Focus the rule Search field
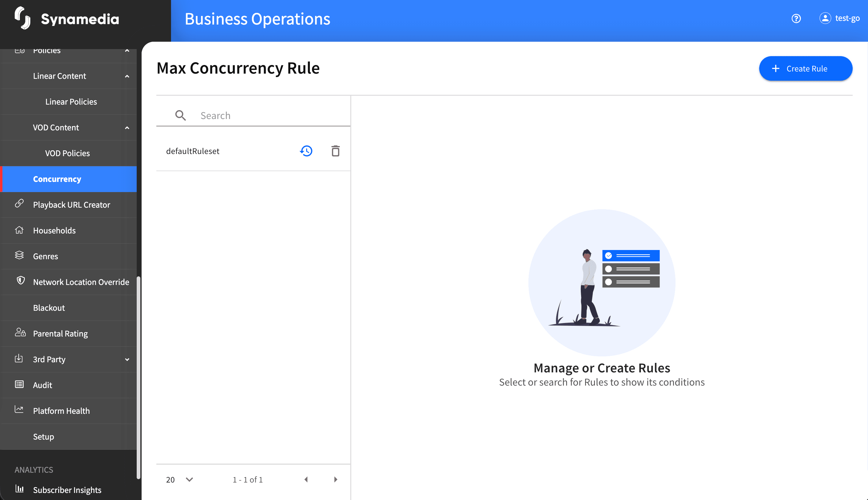 click(x=253, y=115)
